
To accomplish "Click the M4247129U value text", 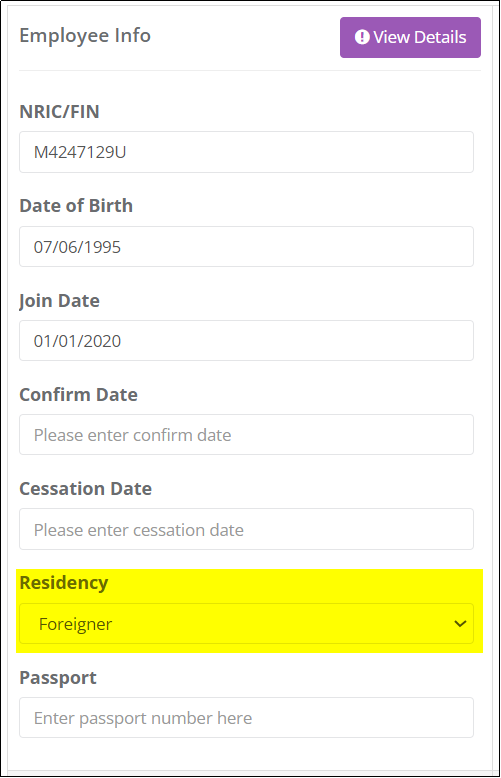I will (80, 152).
